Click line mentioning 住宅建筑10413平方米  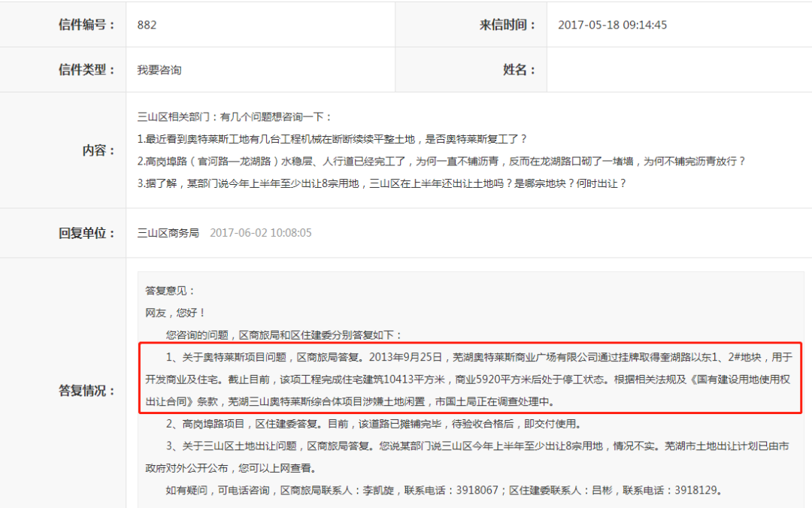coord(468,379)
